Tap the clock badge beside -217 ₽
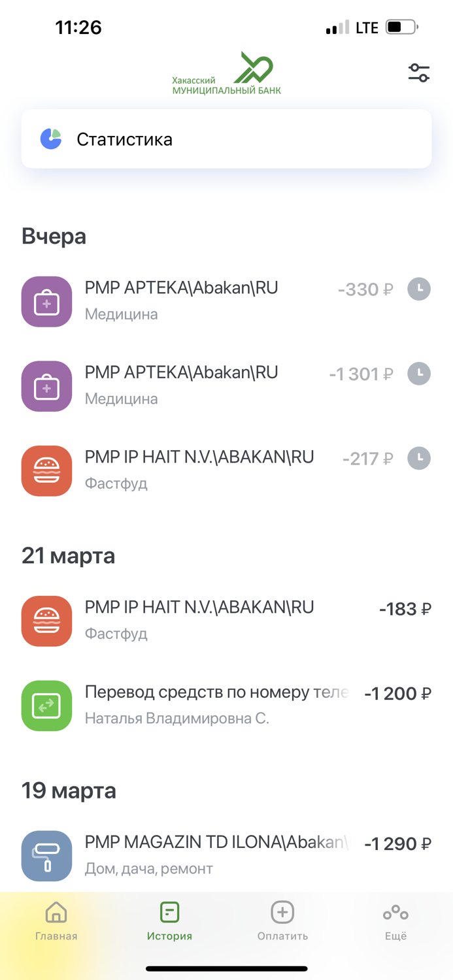The height and width of the screenshot is (980, 453). click(418, 458)
